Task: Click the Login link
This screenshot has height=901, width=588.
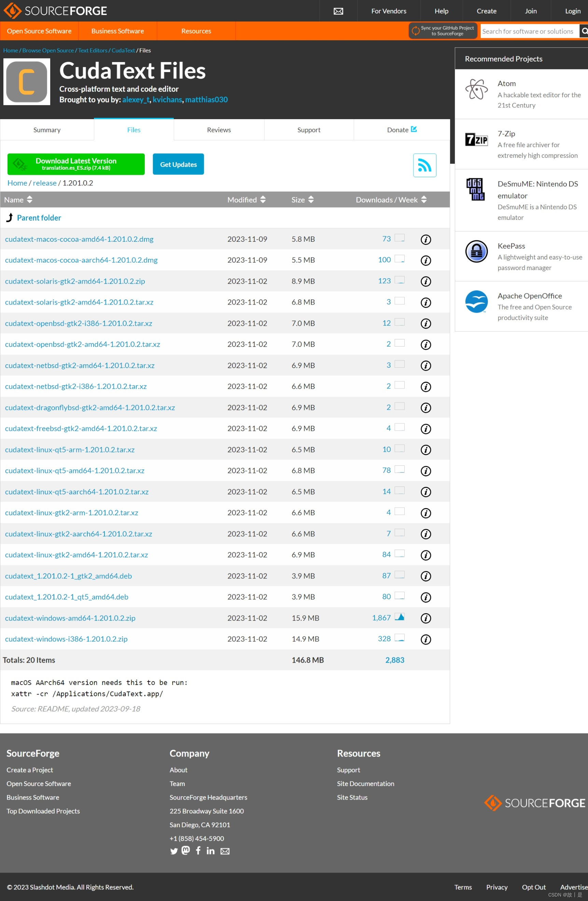Action: (x=573, y=11)
